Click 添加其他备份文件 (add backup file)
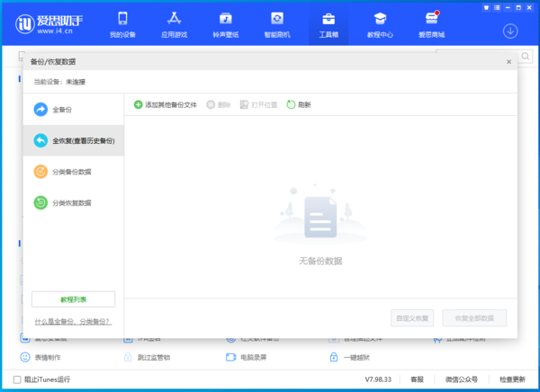Image resolution: width=540 pixels, height=392 pixels. pyautogui.click(x=166, y=104)
